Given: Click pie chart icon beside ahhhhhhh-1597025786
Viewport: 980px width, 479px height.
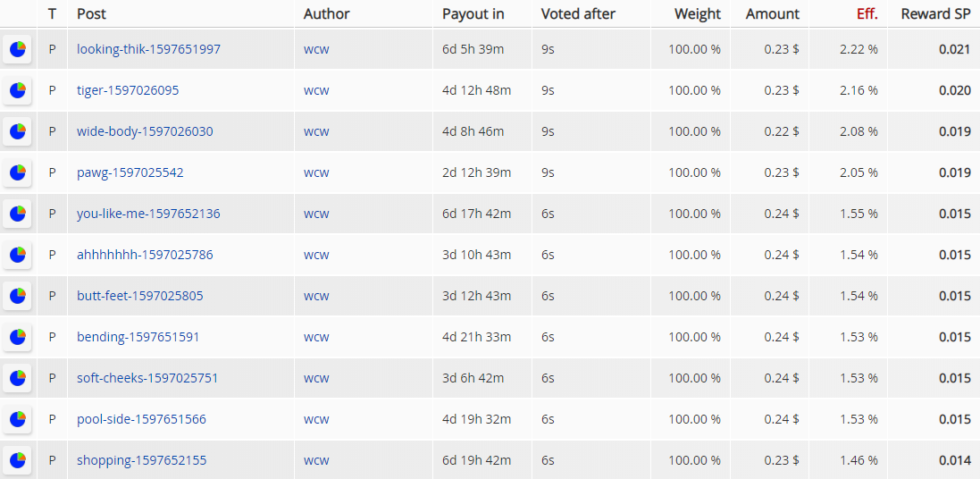Looking at the screenshot, I should click(x=18, y=255).
